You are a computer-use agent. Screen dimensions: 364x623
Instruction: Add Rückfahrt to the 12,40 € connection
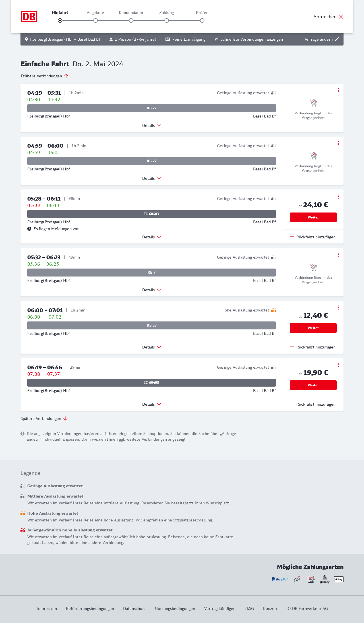point(313,347)
